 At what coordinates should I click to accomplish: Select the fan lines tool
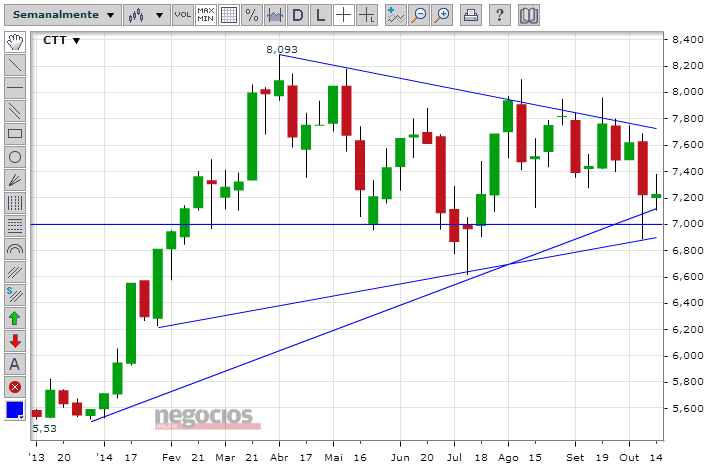click(15, 180)
